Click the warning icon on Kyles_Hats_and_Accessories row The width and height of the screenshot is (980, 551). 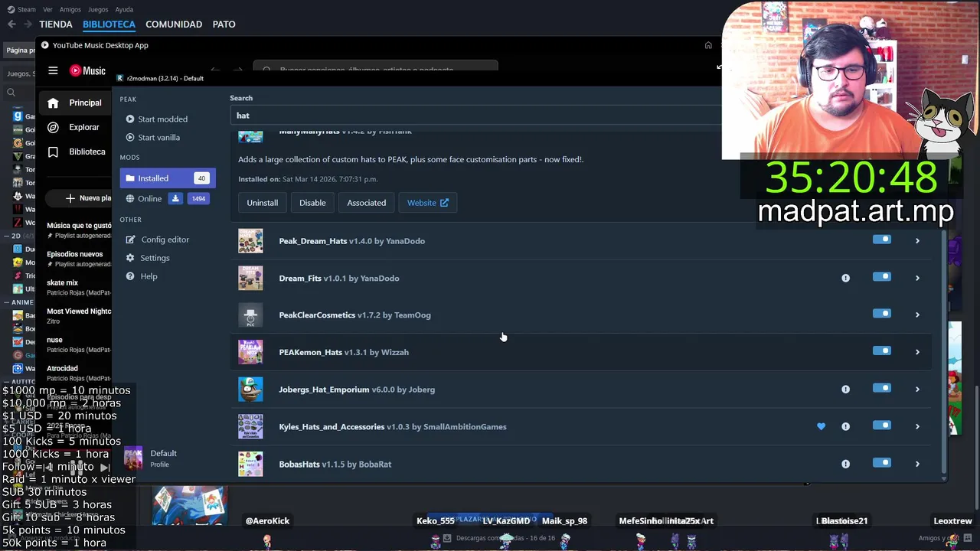(x=845, y=426)
